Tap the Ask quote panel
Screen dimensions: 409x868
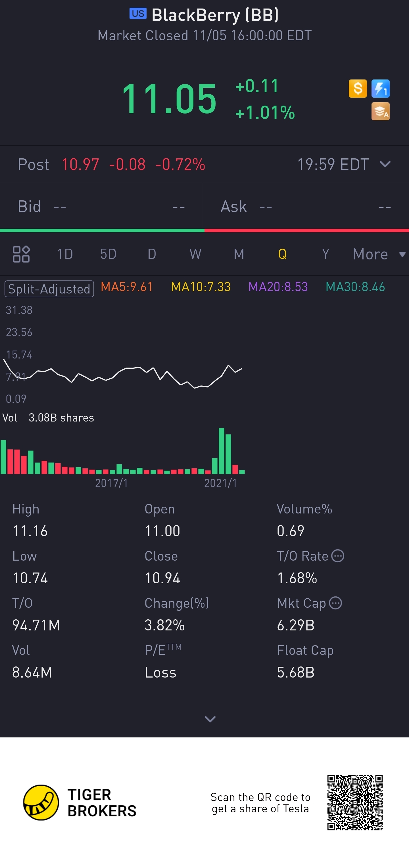(306, 207)
